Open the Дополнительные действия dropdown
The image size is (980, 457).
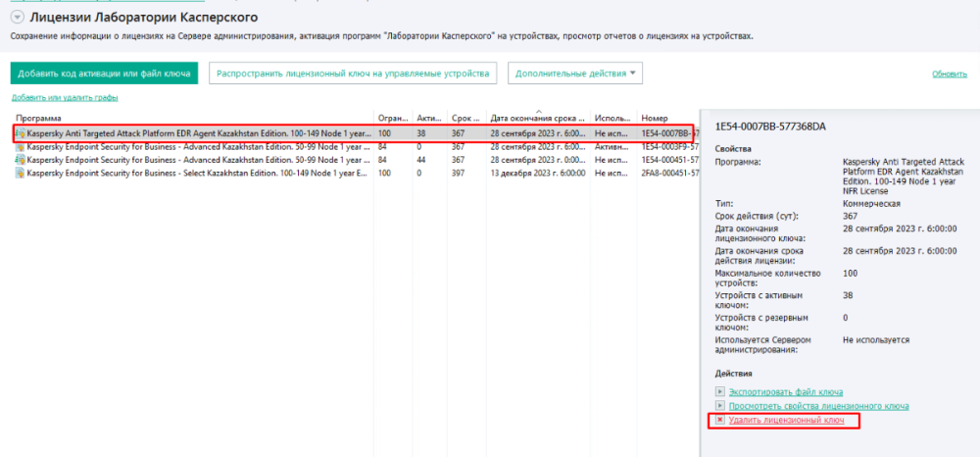577,74
